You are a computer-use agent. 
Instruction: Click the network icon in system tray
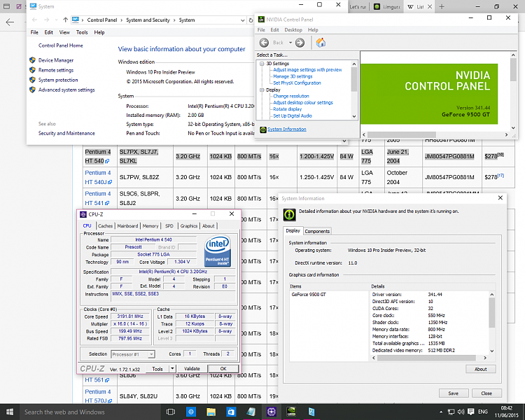pyautogui.click(x=451, y=412)
